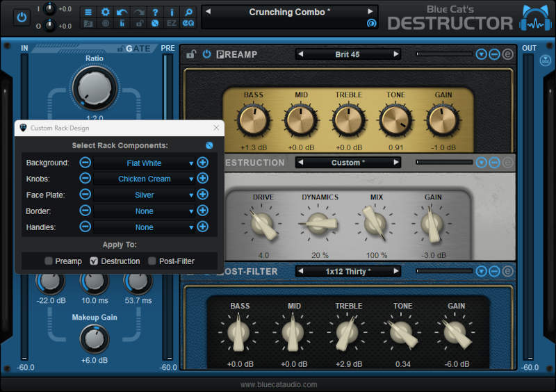Randomize rack design with dialog dice icon
Viewport: 556px width, 392px height.
tap(209, 145)
